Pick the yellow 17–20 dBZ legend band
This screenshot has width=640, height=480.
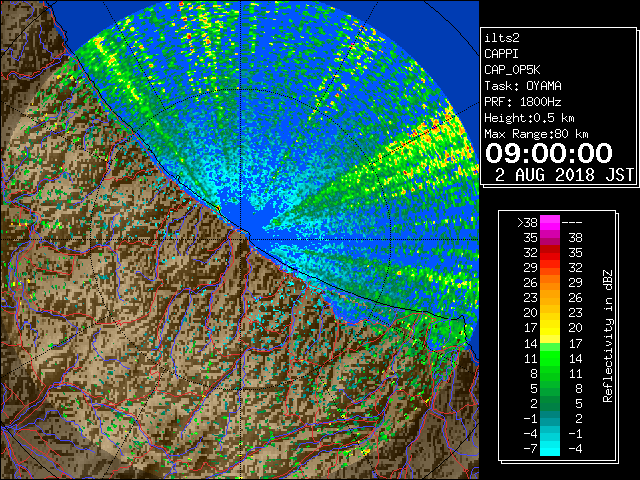tap(550, 328)
